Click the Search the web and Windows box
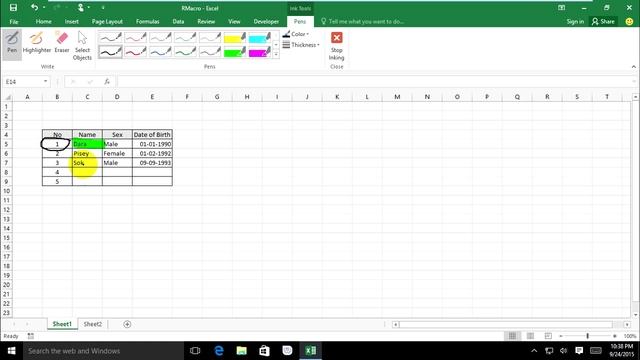This screenshot has height=360, width=640. [103, 351]
